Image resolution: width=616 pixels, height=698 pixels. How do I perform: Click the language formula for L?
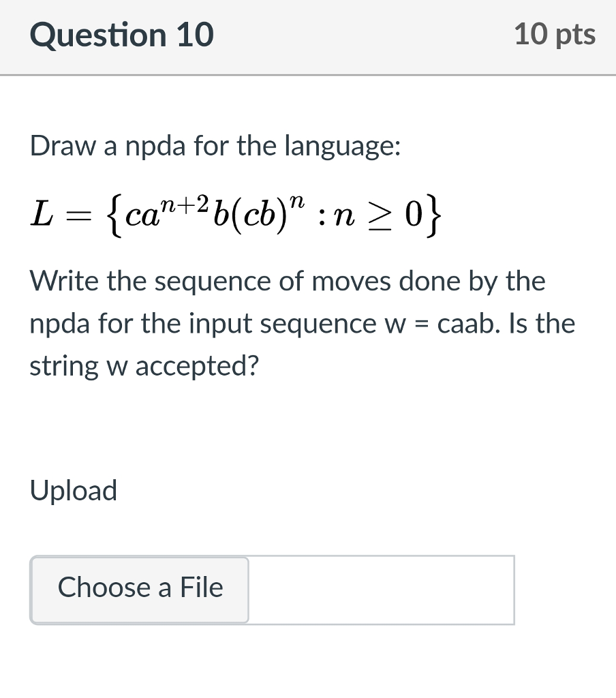coord(235,213)
